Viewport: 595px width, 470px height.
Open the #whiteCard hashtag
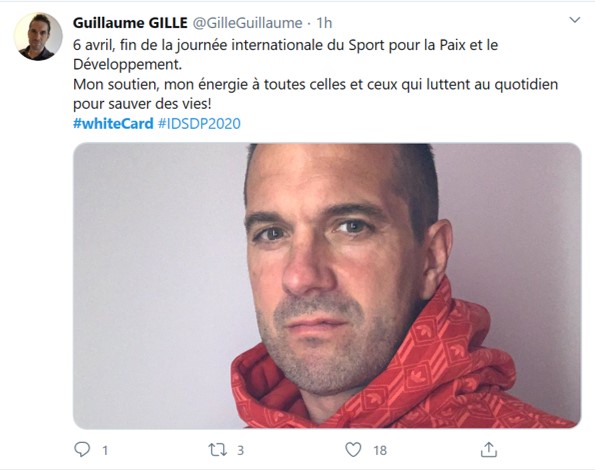[113, 124]
